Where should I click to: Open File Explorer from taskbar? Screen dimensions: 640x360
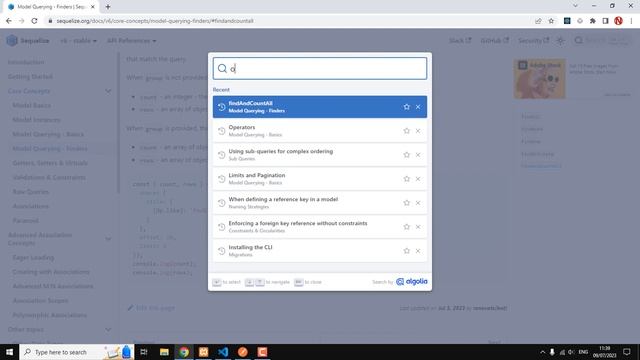[x=164, y=352]
